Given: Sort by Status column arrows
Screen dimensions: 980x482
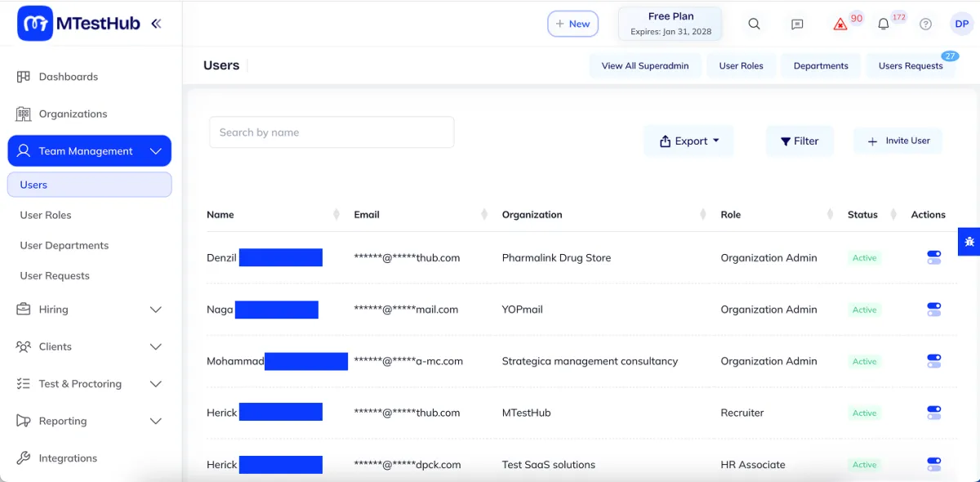Looking at the screenshot, I should point(895,215).
